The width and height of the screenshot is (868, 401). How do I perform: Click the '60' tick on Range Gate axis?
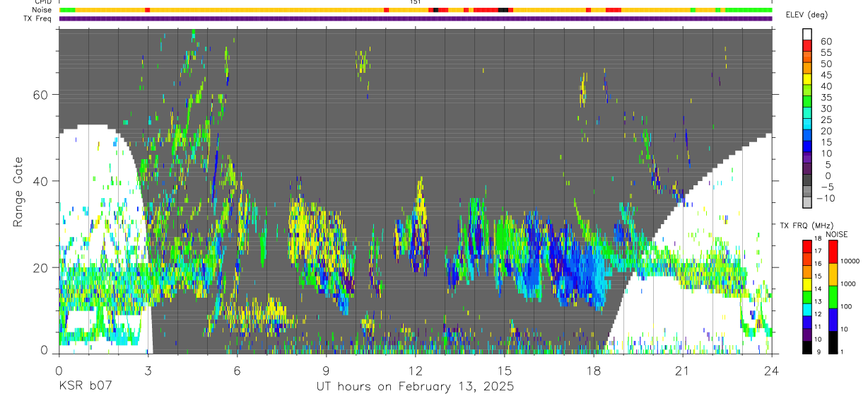[42, 95]
